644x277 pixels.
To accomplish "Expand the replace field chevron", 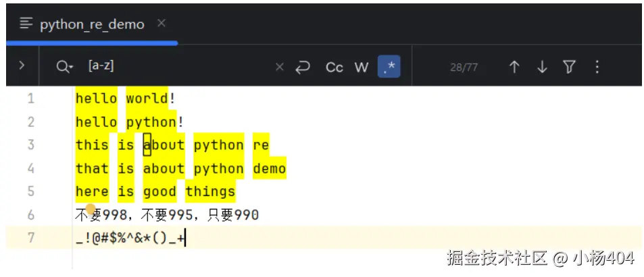I will point(22,66).
